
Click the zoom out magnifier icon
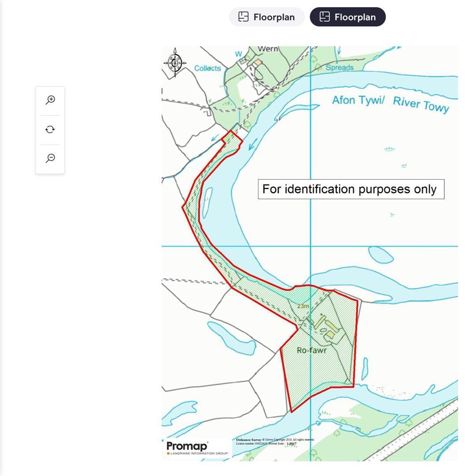coord(50,158)
